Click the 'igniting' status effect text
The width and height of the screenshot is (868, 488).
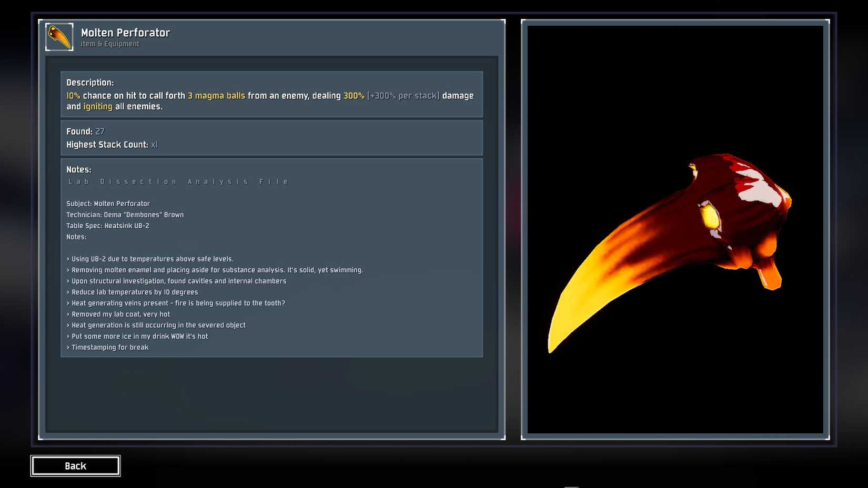[x=98, y=106]
